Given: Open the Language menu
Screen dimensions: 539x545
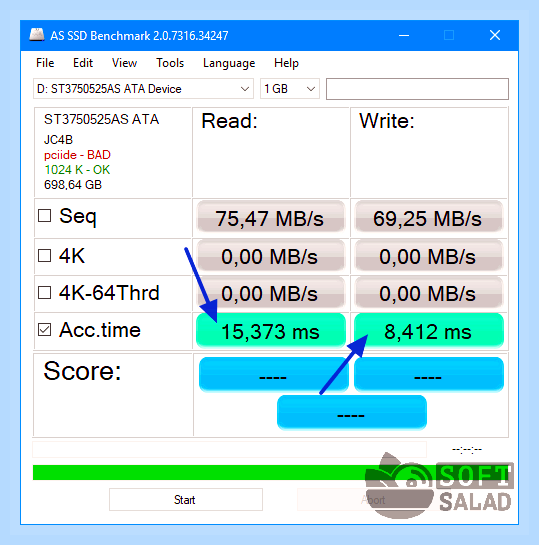Looking at the screenshot, I should coord(229,63).
